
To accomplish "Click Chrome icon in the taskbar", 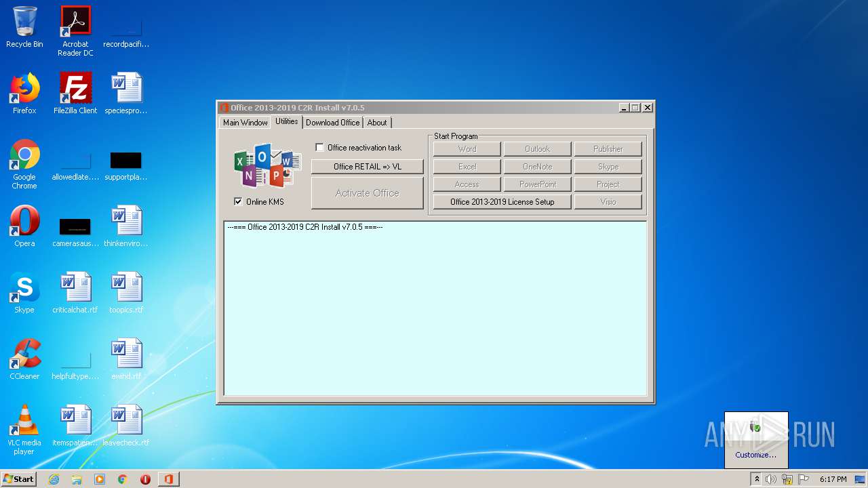I will click(x=123, y=479).
